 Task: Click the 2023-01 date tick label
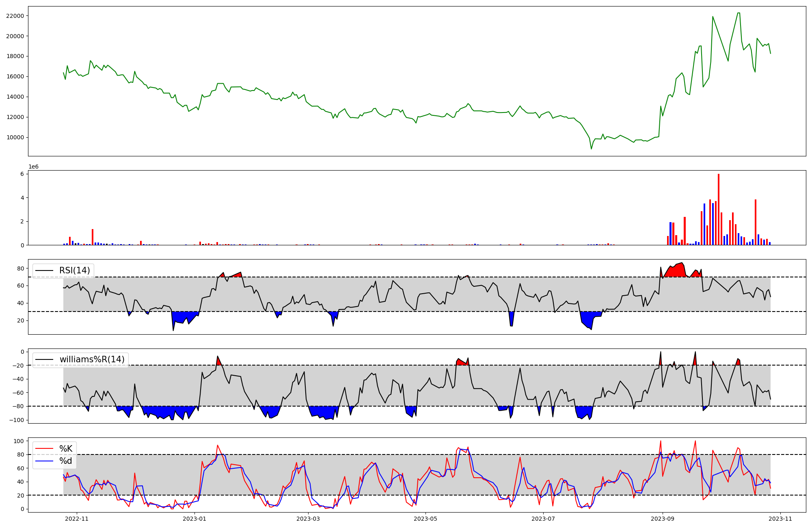click(195, 519)
